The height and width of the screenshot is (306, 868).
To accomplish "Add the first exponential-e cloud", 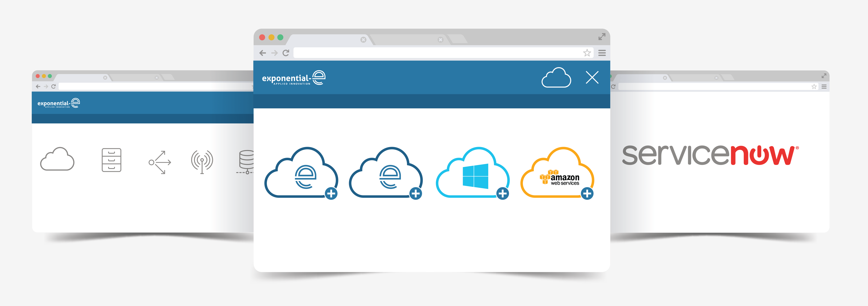I will pyautogui.click(x=331, y=193).
